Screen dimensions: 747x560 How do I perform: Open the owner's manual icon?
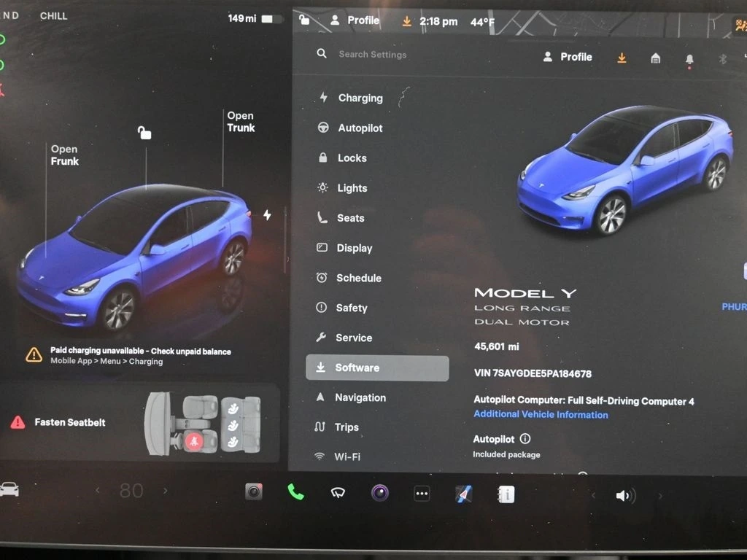tap(506, 494)
